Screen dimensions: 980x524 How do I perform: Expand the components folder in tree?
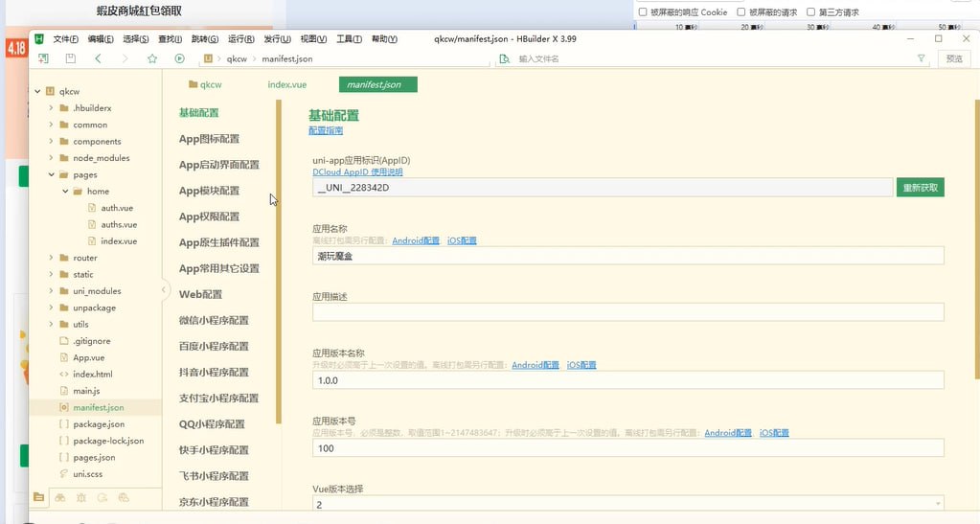coord(52,142)
